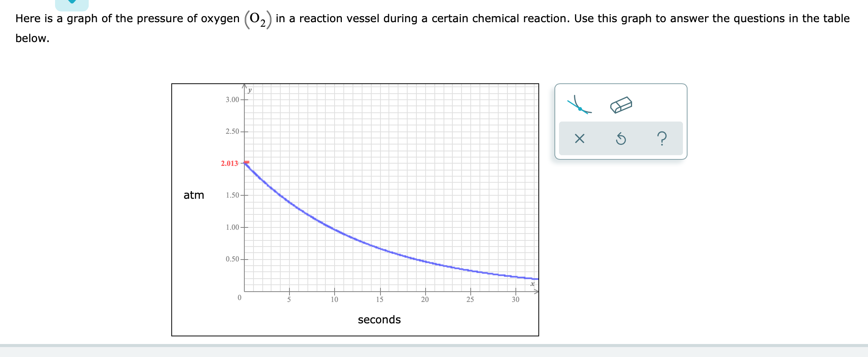Viewport: 868px width, 357px height.
Task: Click the atm axis title
Action: click(194, 195)
